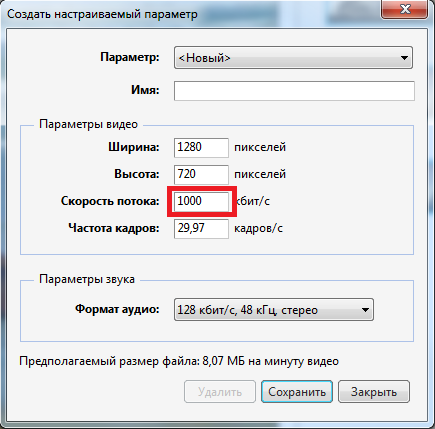Click the greyed-out Удалить button

[220, 392]
